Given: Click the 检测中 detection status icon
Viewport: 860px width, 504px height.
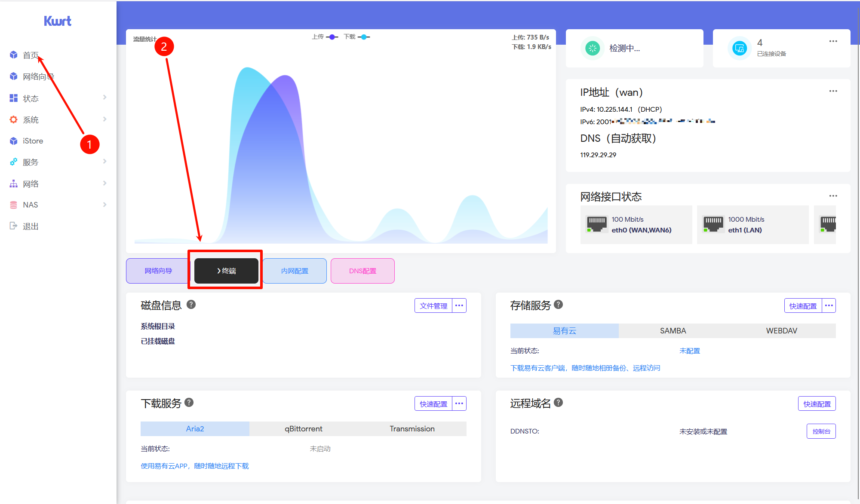Looking at the screenshot, I should coord(593,48).
